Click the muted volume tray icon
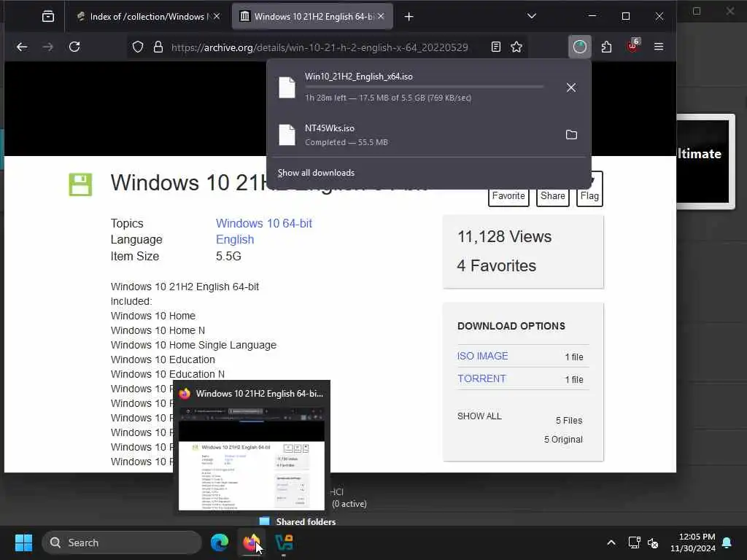 [653, 542]
